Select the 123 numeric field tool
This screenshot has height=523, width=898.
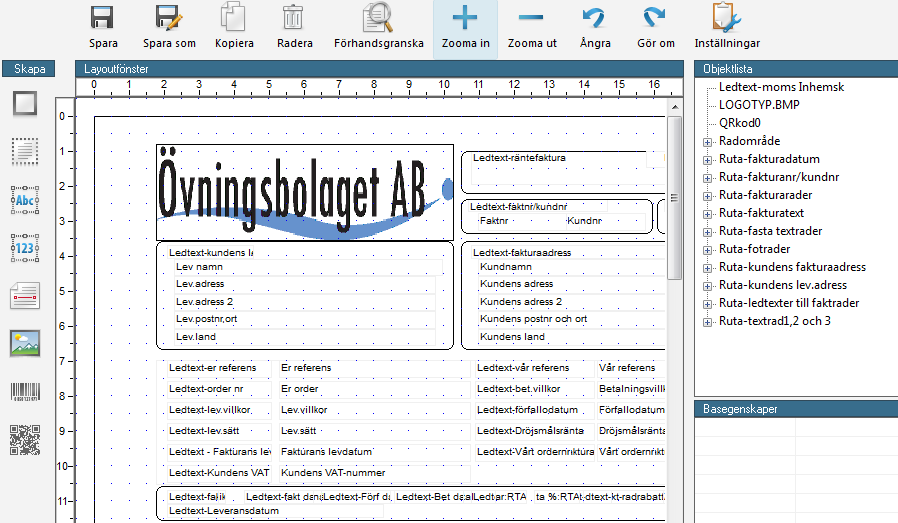point(25,248)
